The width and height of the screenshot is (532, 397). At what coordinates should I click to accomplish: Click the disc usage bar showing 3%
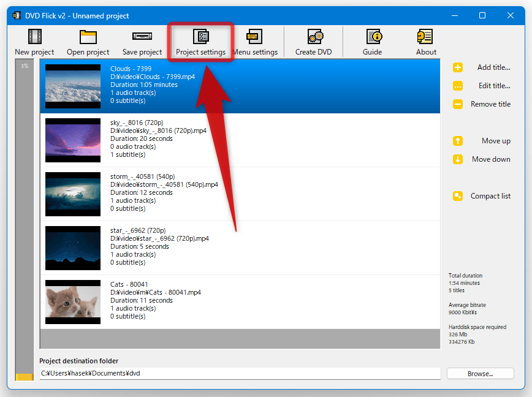tap(25, 220)
